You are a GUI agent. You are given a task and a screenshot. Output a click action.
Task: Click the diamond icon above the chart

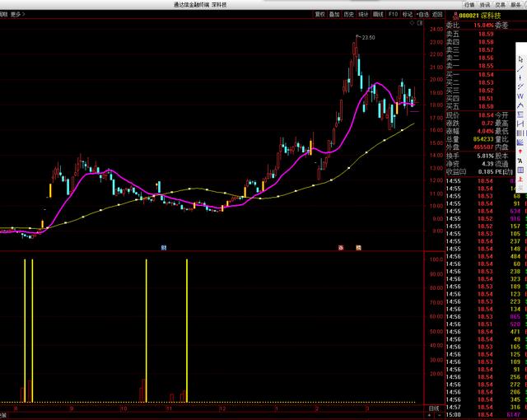coord(412,23)
